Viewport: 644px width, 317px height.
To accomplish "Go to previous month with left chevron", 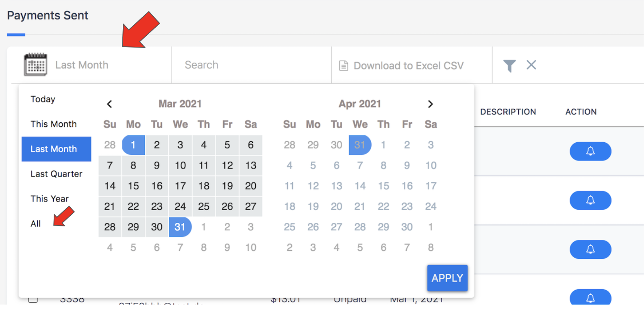I will point(109,104).
